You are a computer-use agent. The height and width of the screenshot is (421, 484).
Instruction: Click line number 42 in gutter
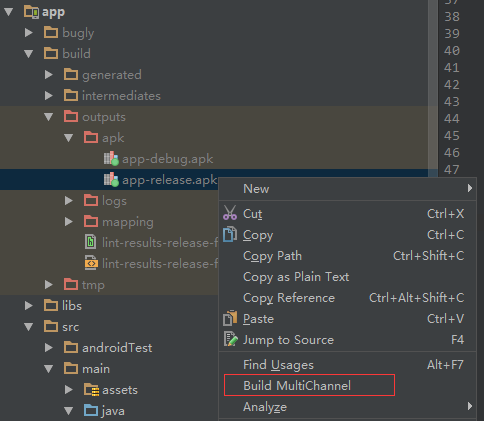[x=452, y=84]
